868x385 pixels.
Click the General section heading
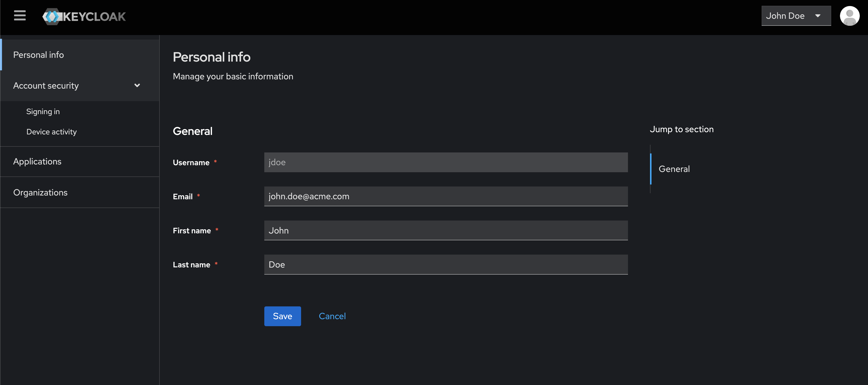[192, 131]
